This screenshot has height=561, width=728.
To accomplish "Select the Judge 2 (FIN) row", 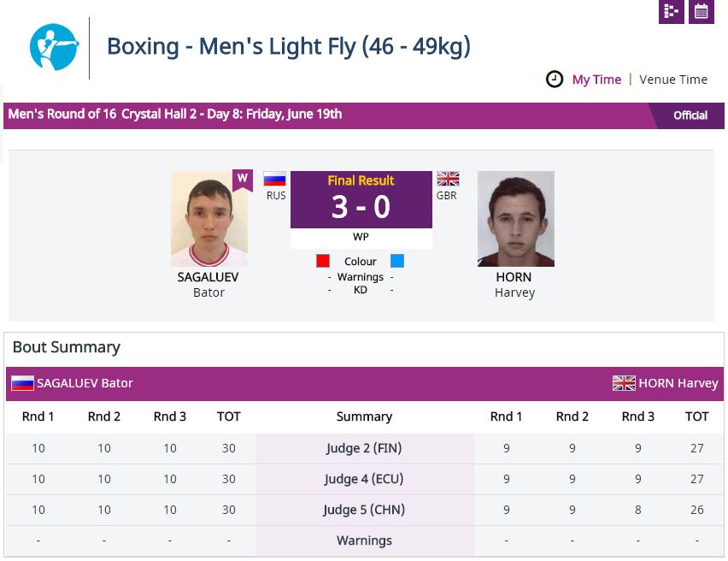I will tap(364, 448).
